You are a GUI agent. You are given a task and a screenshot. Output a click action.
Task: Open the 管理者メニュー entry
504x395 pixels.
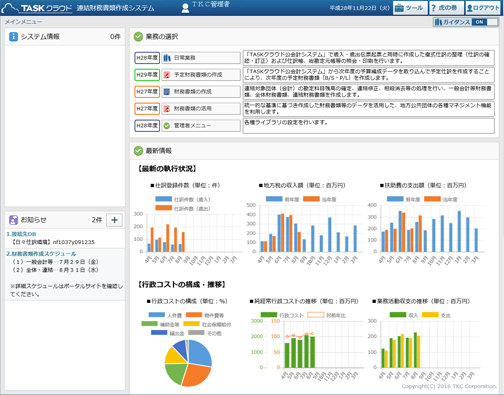(x=201, y=126)
